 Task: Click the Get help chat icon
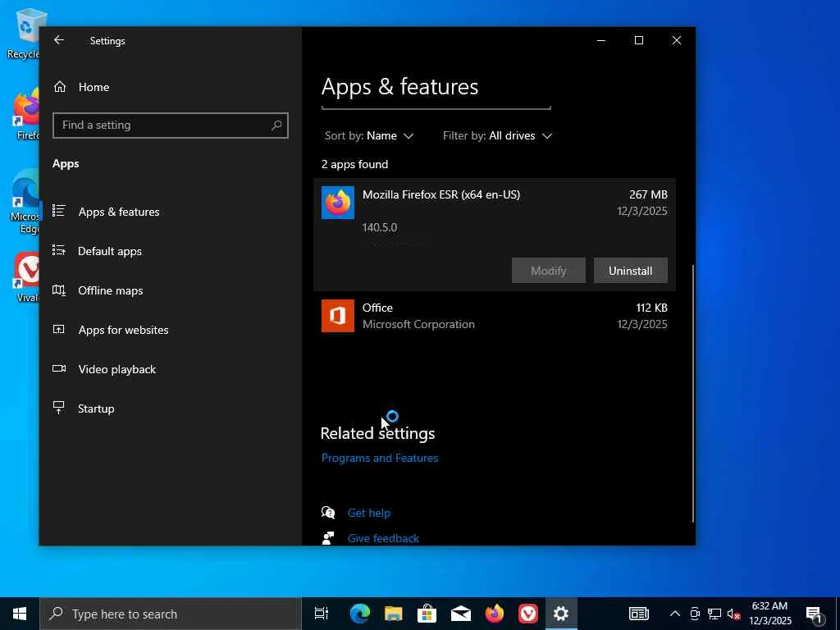point(328,513)
